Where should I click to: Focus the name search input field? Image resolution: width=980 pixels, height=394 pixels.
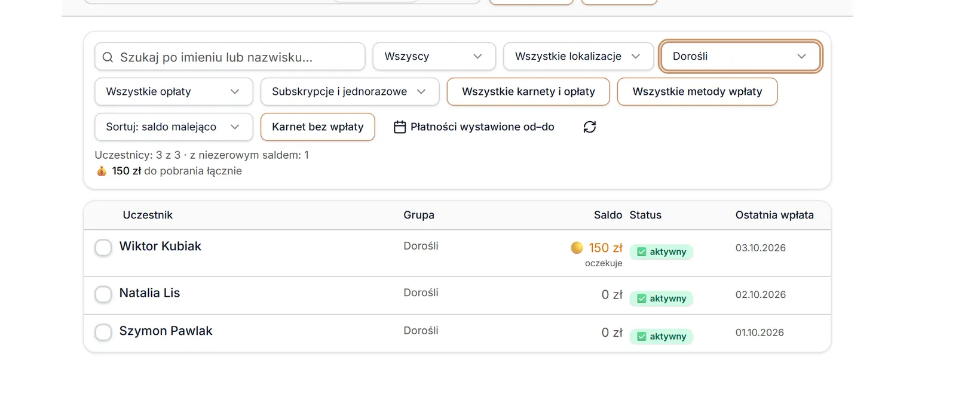click(x=230, y=57)
